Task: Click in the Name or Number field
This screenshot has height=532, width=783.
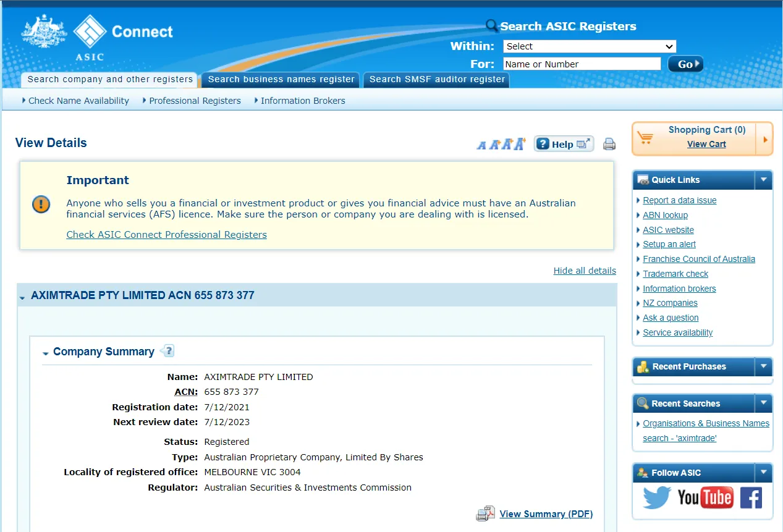Action: point(582,64)
